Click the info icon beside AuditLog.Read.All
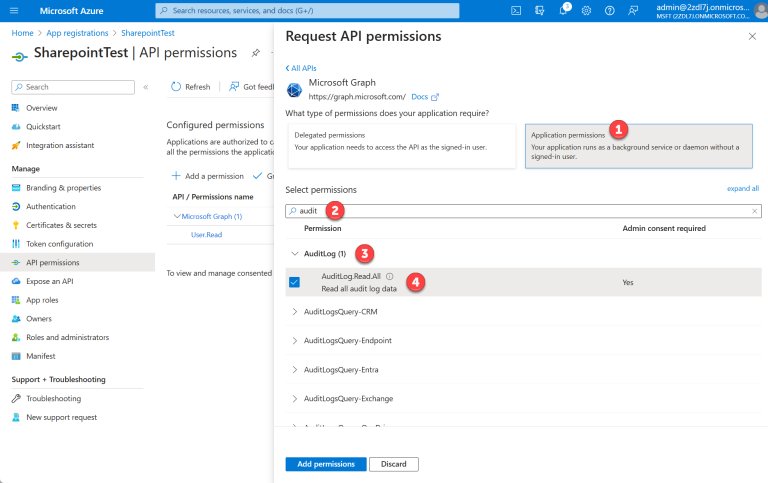The image size is (768, 483). pyautogui.click(x=389, y=276)
